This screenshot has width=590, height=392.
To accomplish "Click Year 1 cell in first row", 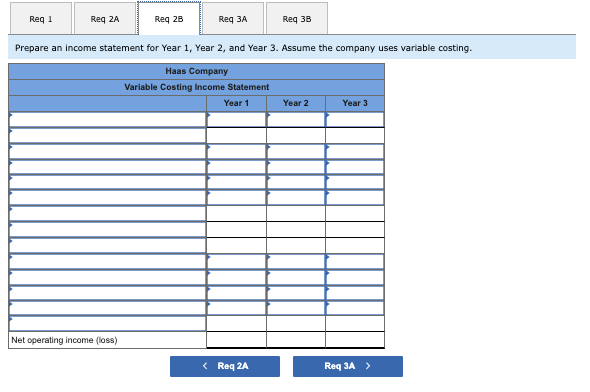I will [x=236, y=120].
